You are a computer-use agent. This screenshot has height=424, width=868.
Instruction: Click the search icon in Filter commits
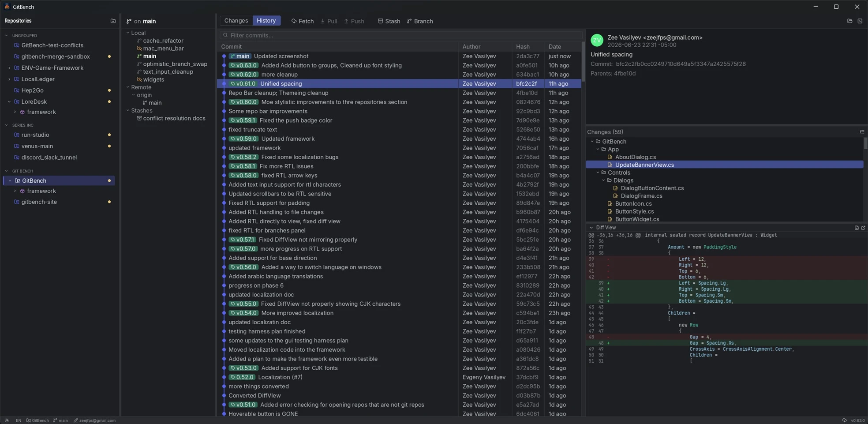click(225, 35)
